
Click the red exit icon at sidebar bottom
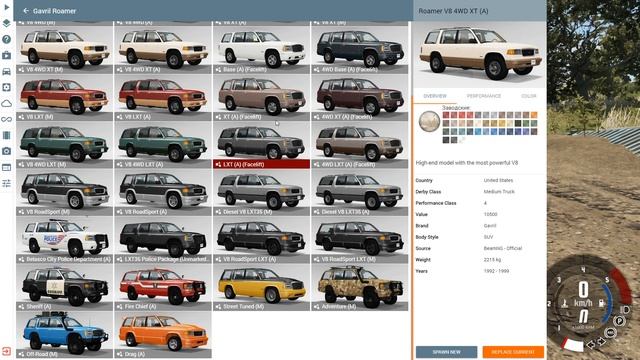tap(7, 351)
